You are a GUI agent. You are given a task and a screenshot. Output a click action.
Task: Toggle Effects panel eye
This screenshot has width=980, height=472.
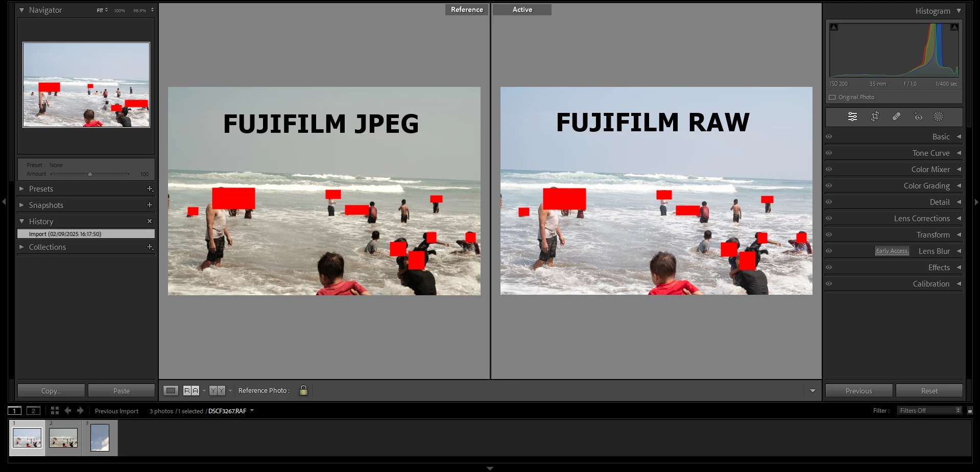click(x=829, y=268)
